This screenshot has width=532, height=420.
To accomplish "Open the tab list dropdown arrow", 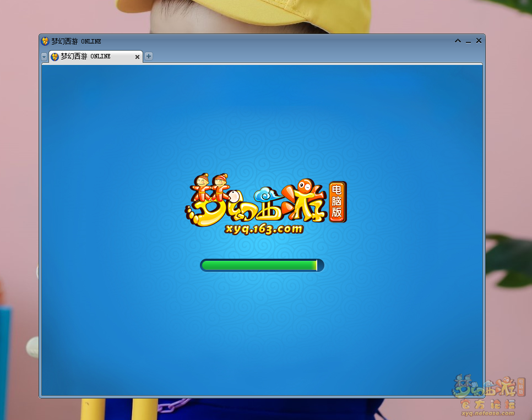I will coord(44,57).
